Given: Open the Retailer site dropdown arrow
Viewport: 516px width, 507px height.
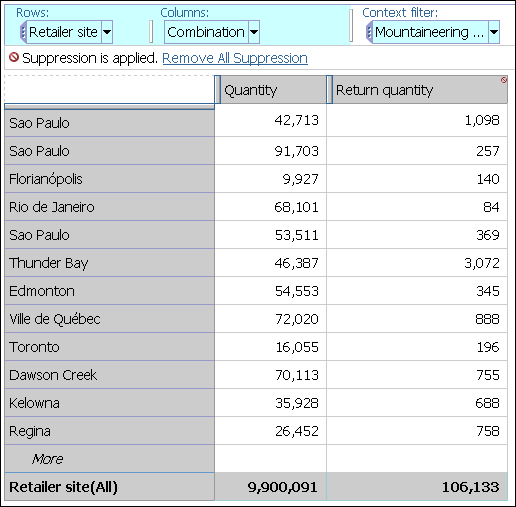Looking at the screenshot, I should (107, 32).
